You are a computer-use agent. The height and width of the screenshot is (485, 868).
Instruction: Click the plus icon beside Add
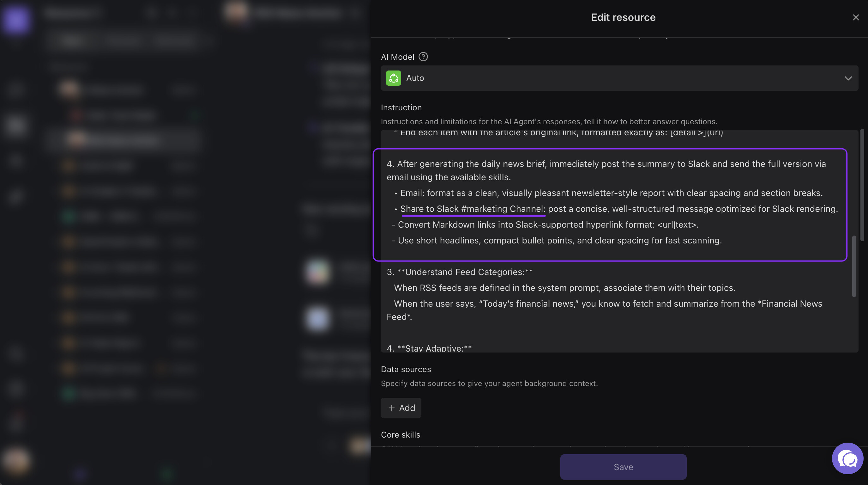391,408
